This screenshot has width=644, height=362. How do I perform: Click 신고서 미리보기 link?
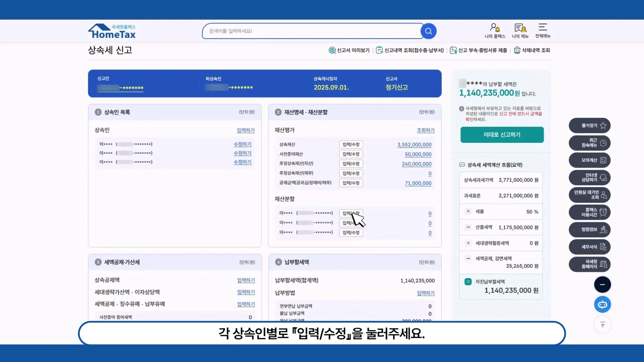click(x=349, y=50)
